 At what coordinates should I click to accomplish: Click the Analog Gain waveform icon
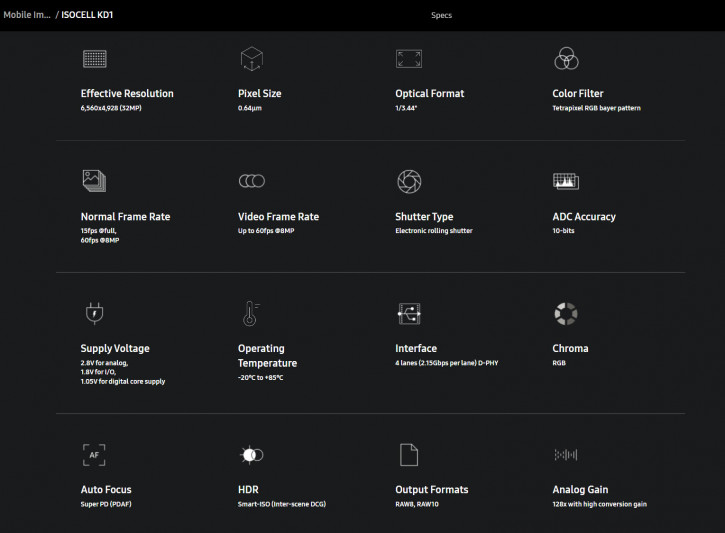pos(566,455)
